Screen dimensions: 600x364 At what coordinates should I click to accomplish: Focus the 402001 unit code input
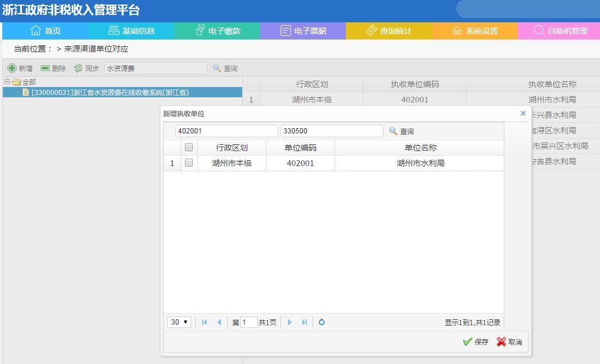(227, 130)
